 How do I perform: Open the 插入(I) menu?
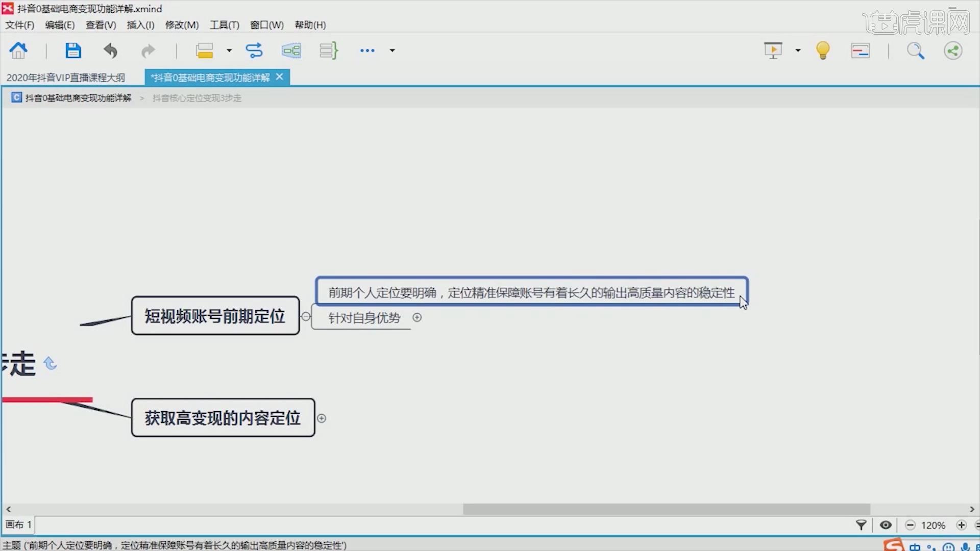click(140, 25)
